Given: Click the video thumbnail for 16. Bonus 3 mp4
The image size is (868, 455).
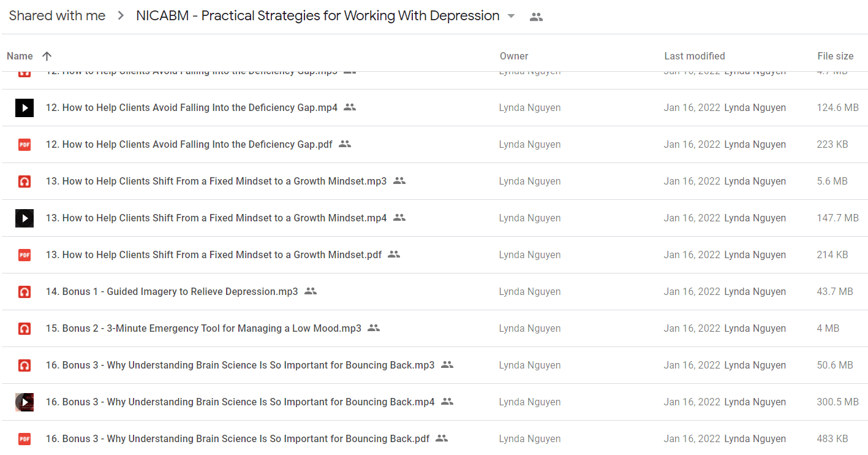Looking at the screenshot, I should (x=25, y=402).
